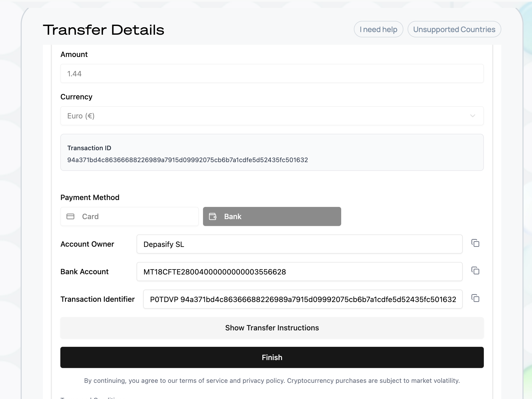The image size is (532, 399).
Task: Open the I need help link
Action: [378, 29]
